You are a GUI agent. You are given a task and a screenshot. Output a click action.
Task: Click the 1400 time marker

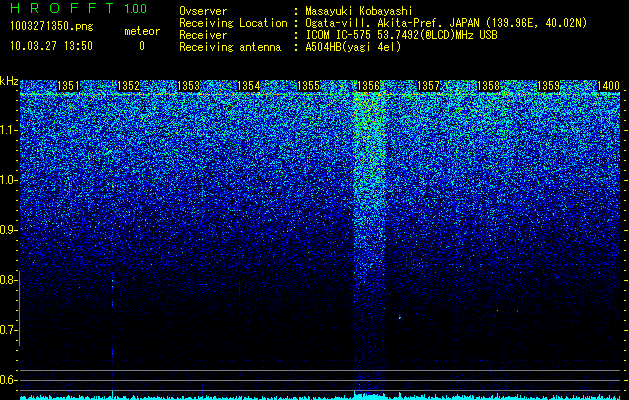point(608,86)
